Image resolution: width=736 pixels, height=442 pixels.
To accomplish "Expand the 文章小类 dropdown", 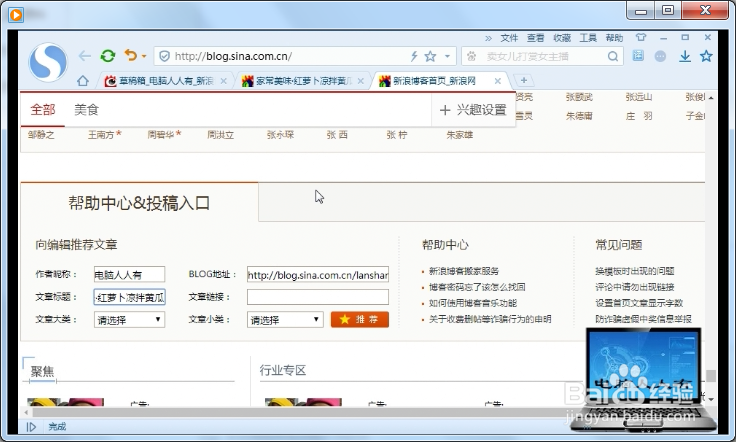I will click(x=285, y=320).
